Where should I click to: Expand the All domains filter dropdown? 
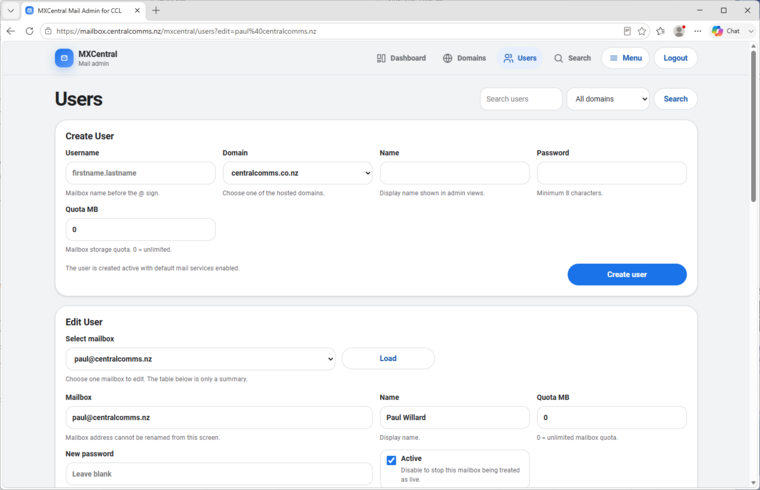click(x=608, y=99)
